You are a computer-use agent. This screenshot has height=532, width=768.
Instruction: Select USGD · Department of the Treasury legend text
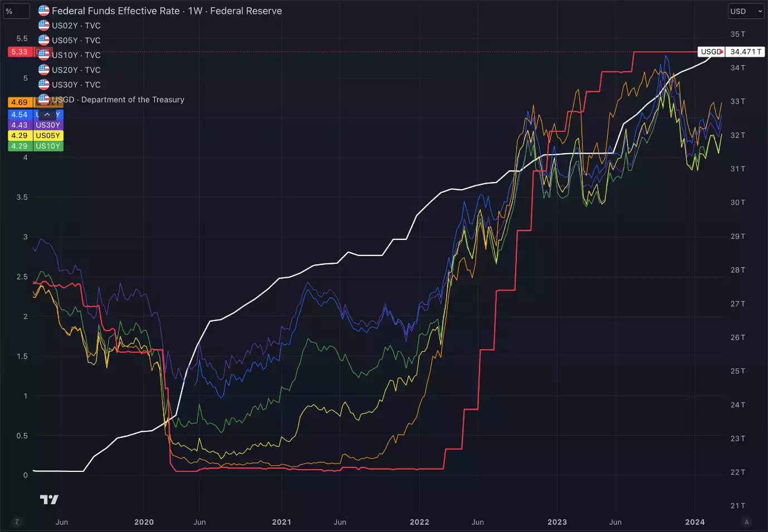pos(118,100)
